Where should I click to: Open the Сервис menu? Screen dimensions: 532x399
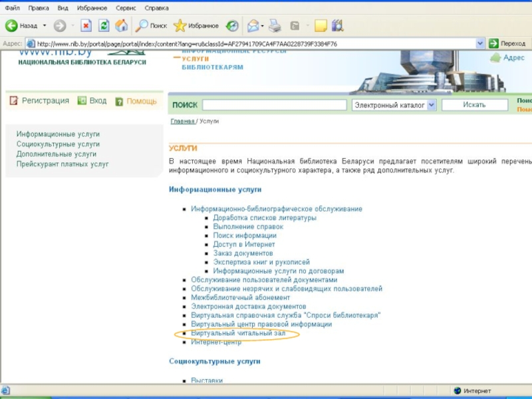[x=126, y=8]
